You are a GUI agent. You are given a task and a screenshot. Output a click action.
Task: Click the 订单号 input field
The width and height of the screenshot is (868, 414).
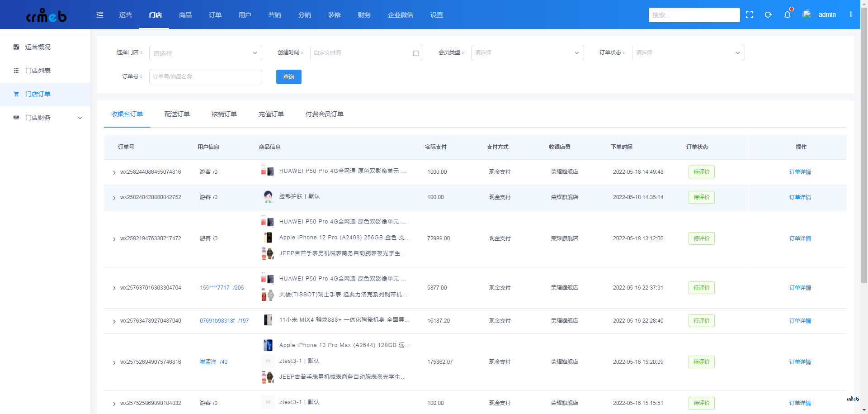coord(206,77)
